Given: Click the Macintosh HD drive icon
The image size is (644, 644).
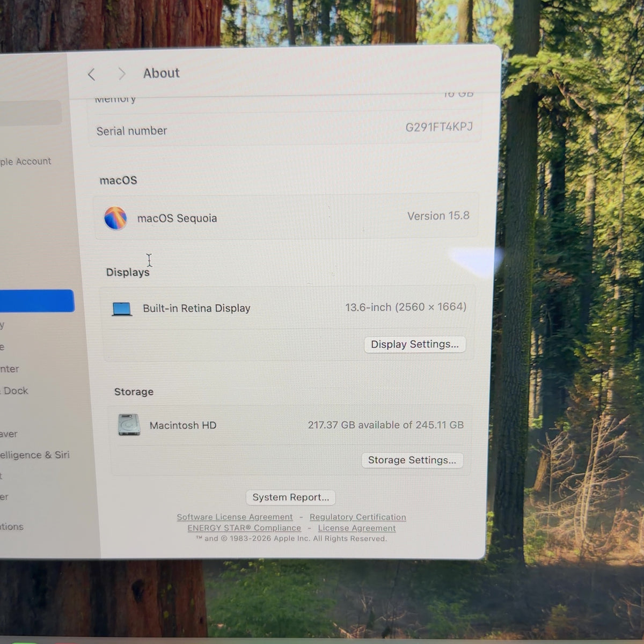Looking at the screenshot, I should 129,425.
